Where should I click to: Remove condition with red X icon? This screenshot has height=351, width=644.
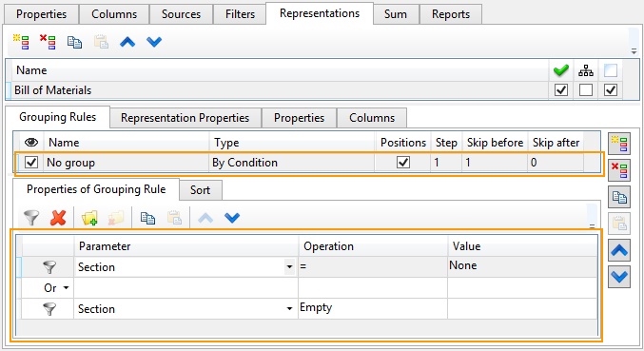(x=58, y=218)
